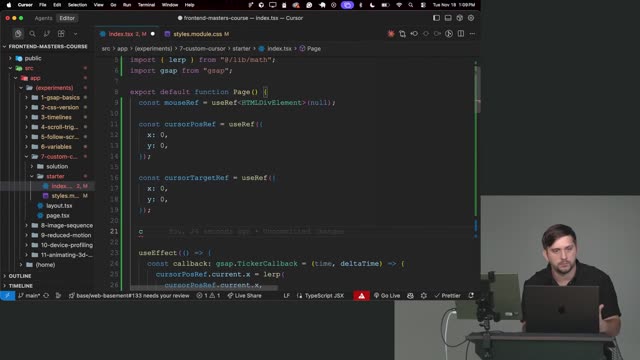Screen dimensions: 640x360
Task: Open the settings gear in title bar
Action: [x=471, y=18]
